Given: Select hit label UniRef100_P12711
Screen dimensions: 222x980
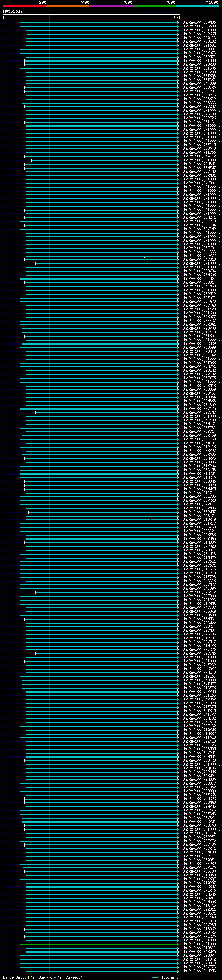Looking at the screenshot, I should pyautogui.click(x=199, y=493).
